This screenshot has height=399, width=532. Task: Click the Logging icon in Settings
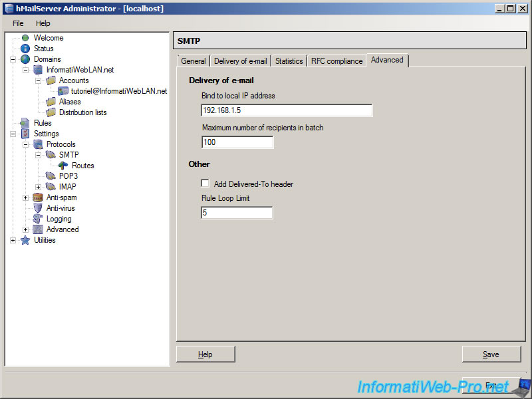(x=38, y=219)
